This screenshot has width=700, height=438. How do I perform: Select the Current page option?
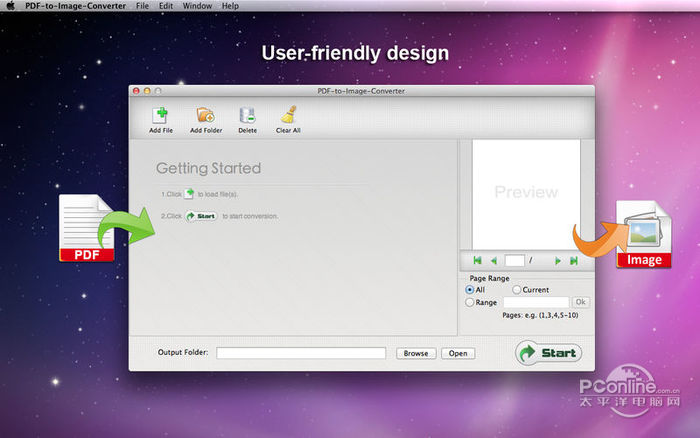(517, 290)
